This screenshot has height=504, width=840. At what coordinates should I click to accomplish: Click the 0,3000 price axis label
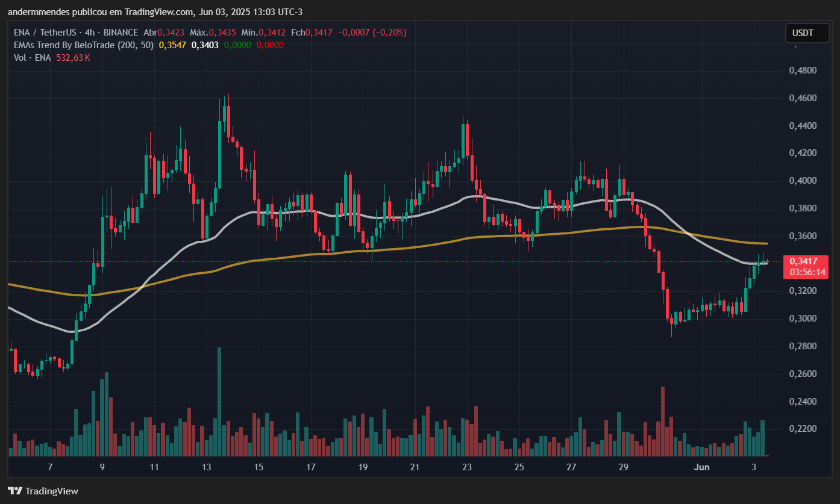tap(803, 319)
